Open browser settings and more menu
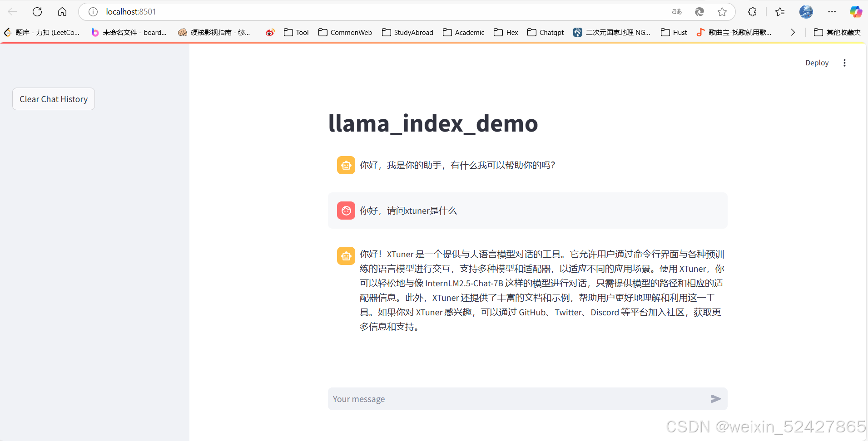Image resolution: width=868 pixels, height=441 pixels. [x=832, y=12]
